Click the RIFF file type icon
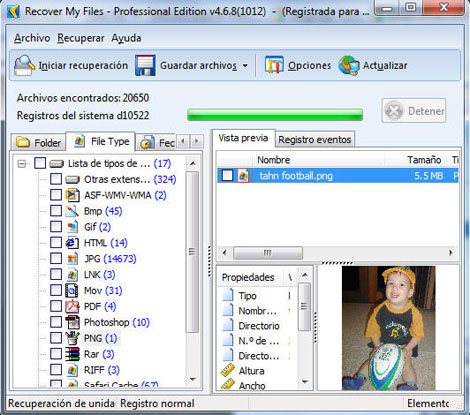Image resolution: width=470 pixels, height=415 pixels. pos(72,370)
